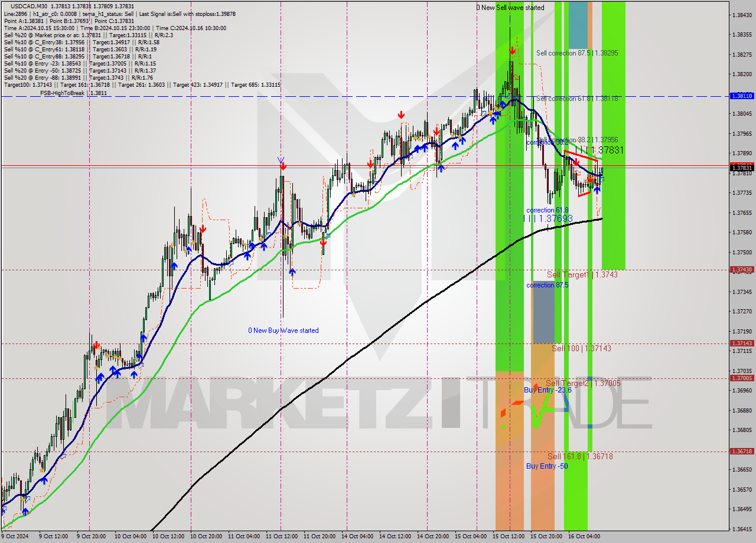This screenshot has width=756, height=543.
Task: Click 'Sell 161.8 | 1.36718' label
Action: [x=580, y=456]
